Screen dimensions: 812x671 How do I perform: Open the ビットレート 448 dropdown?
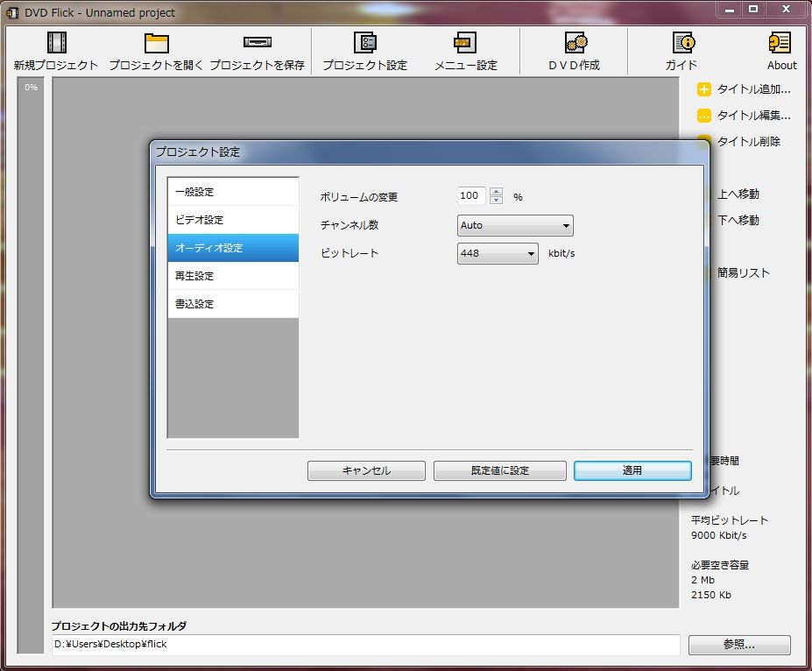[x=498, y=253]
